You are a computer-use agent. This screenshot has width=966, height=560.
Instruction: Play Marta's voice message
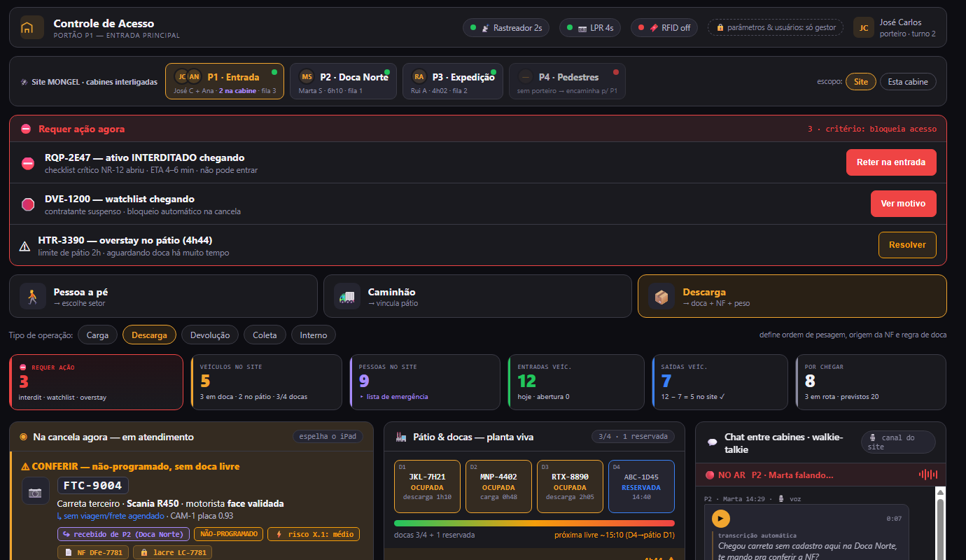point(720,519)
